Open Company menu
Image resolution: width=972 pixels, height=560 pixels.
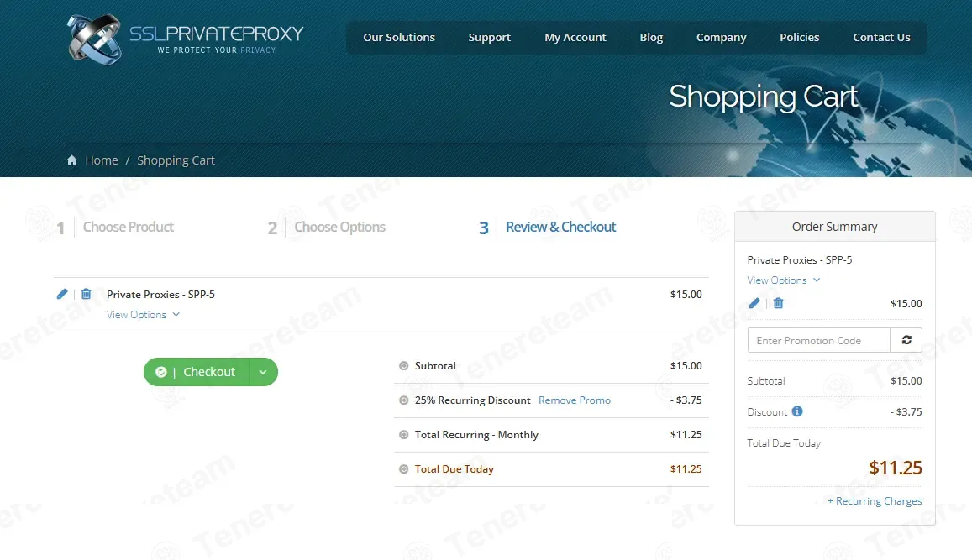pos(722,37)
